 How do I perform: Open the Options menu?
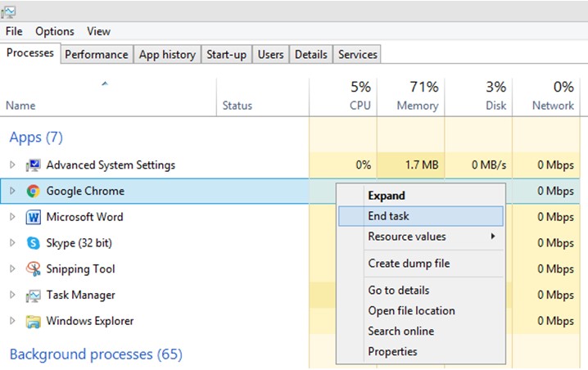point(55,31)
